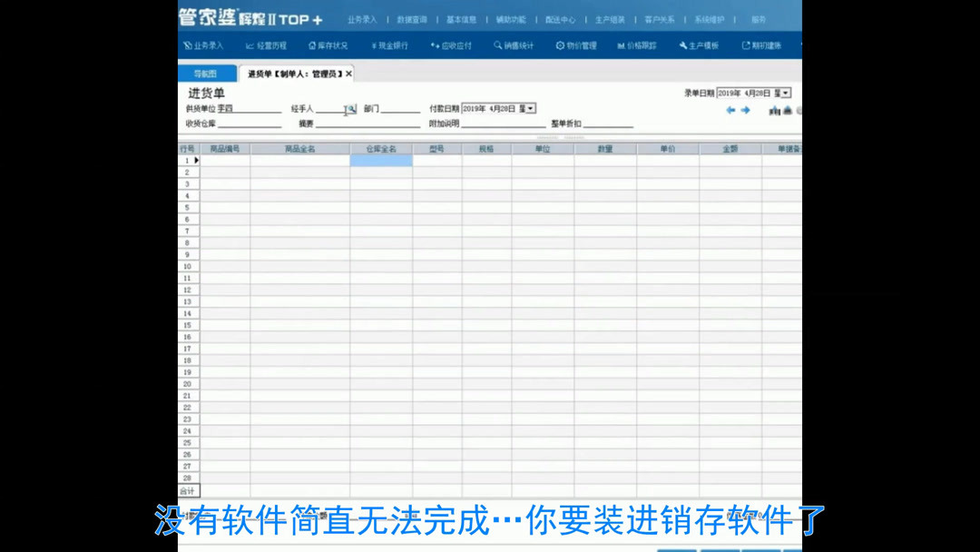This screenshot has width=980, height=552.
Task: Click the blue right arrow next-bill button
Action: pos(745,110)
